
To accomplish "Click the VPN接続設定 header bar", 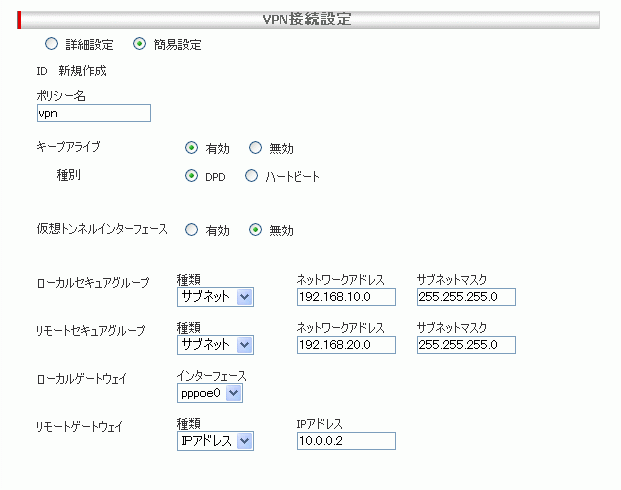I will (x=309, y=19).
